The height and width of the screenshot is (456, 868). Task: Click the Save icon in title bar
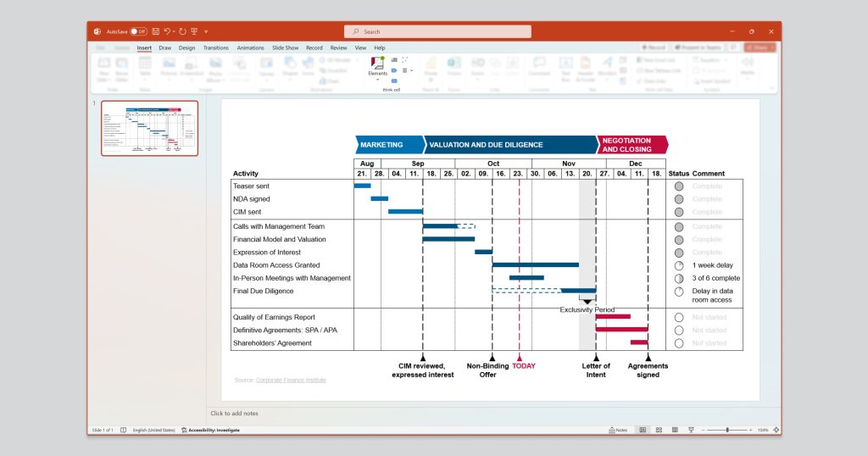coord(155,31)
